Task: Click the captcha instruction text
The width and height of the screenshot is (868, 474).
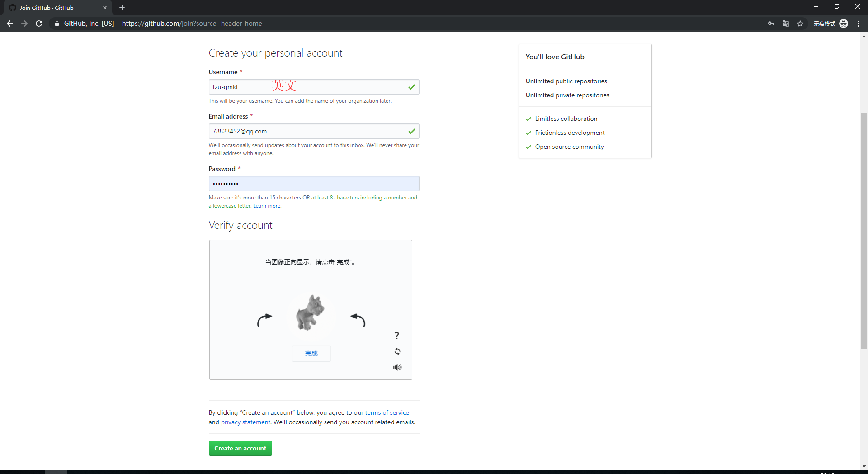Action: pyautogui.click(x=311, y=262)
